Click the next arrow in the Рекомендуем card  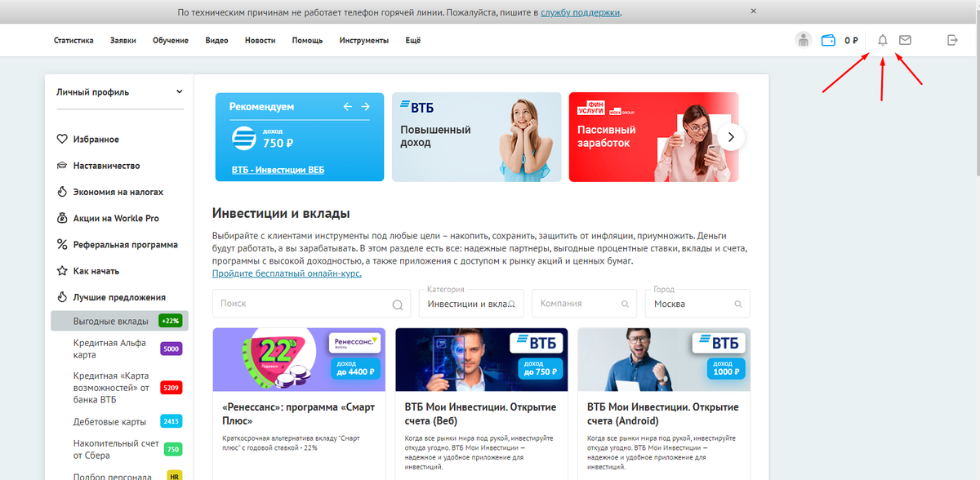coord(365,107)
